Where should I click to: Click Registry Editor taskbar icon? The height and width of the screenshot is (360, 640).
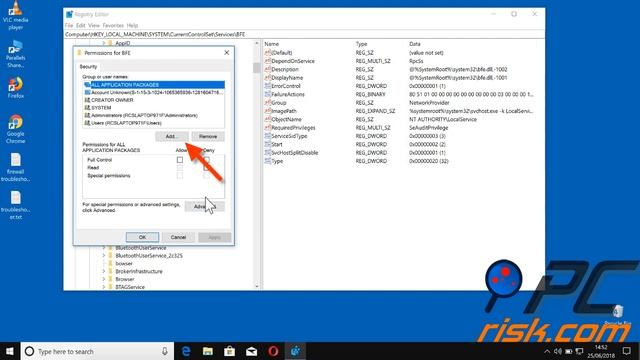[x=295, y=351]
